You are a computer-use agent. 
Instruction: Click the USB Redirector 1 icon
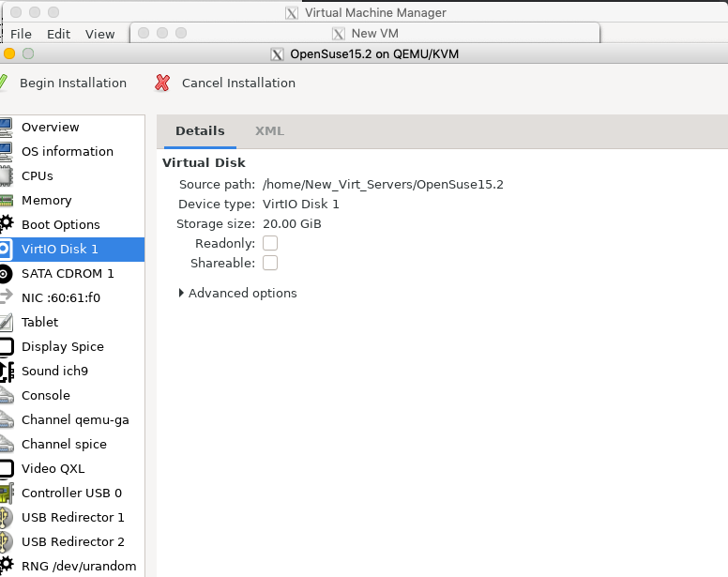click(6, 518)
